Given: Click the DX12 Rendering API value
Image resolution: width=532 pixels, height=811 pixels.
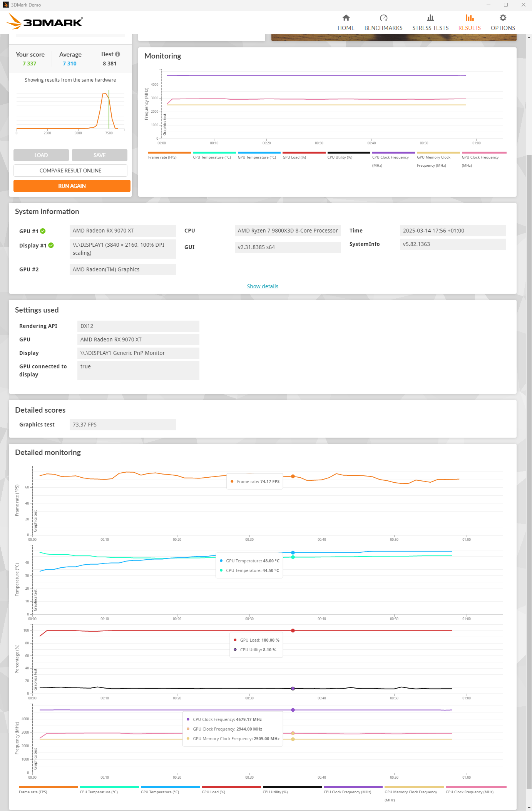Looking at the screenshot, I should [138, 326].
